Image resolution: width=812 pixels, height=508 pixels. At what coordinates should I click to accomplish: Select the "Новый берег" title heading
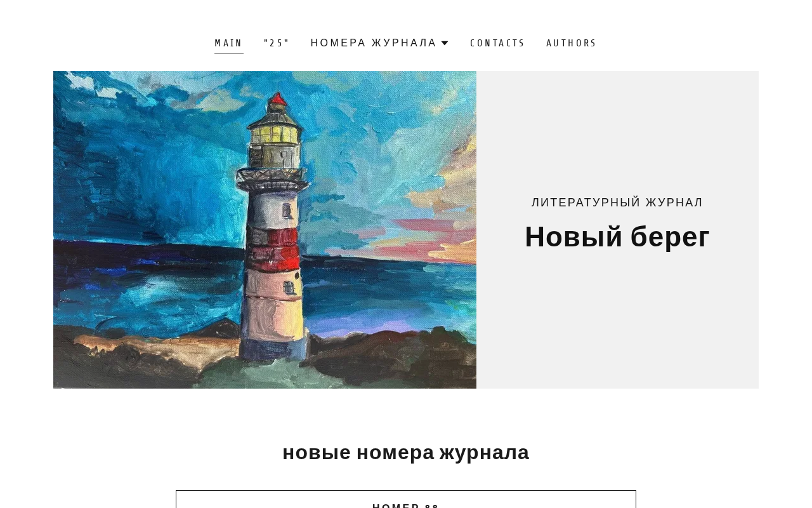(x=617, y=237)
